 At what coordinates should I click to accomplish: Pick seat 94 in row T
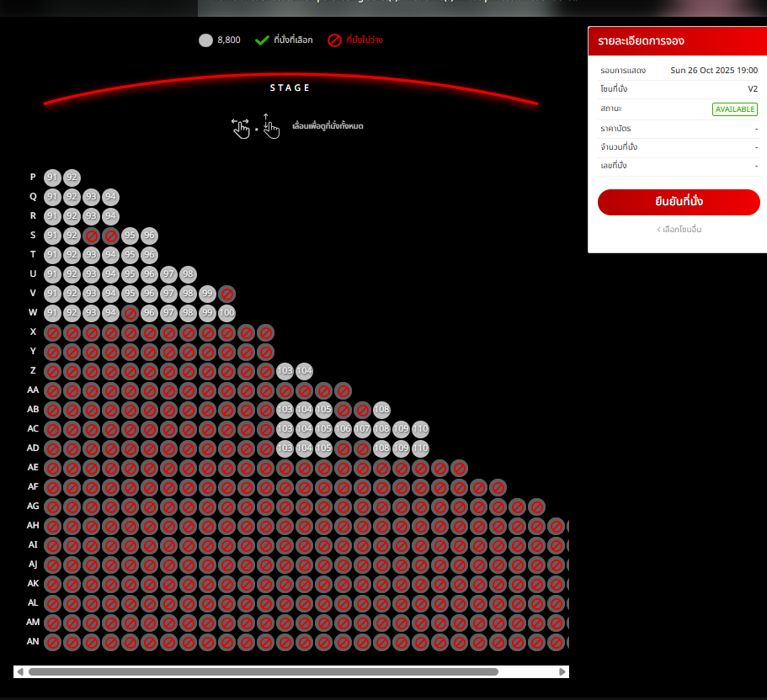click(x=110, y=255)
